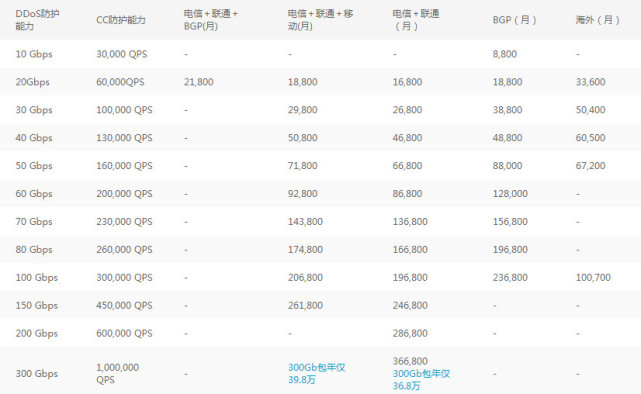Click the 206,800 price cell

(x=305, y=278)
